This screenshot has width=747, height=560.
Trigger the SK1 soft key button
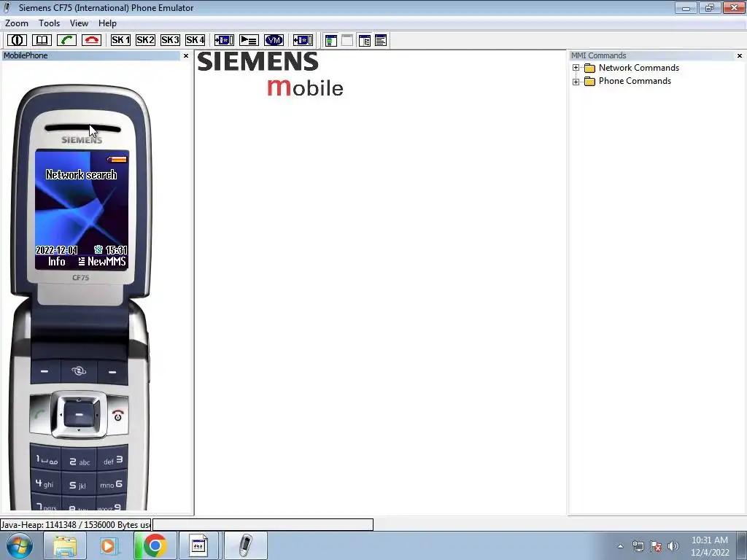point(120,41)
